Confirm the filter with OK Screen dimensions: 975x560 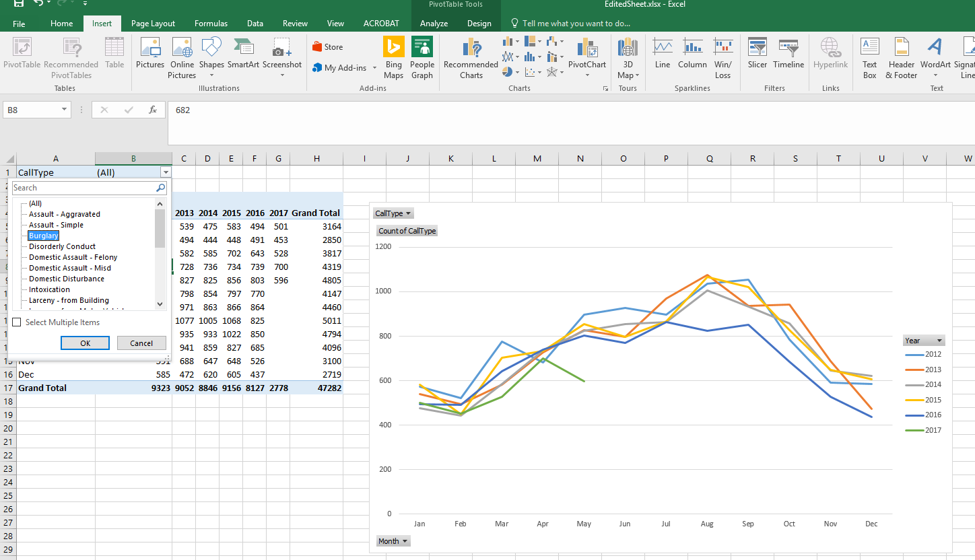click(85, 343)
